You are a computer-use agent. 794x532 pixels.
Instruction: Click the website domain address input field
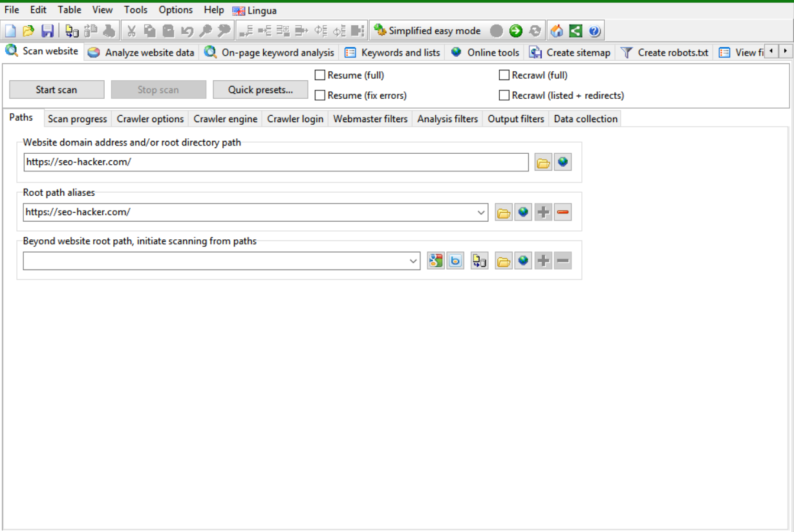[275, 162]
